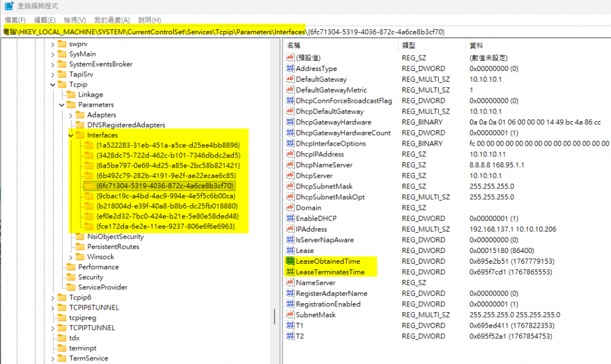Select interface key {9cbac19c-a4bd-4ac9-994e-4e5f5c6b00ca}
Screen dimensions: 611x364
(x=166, y=196)
